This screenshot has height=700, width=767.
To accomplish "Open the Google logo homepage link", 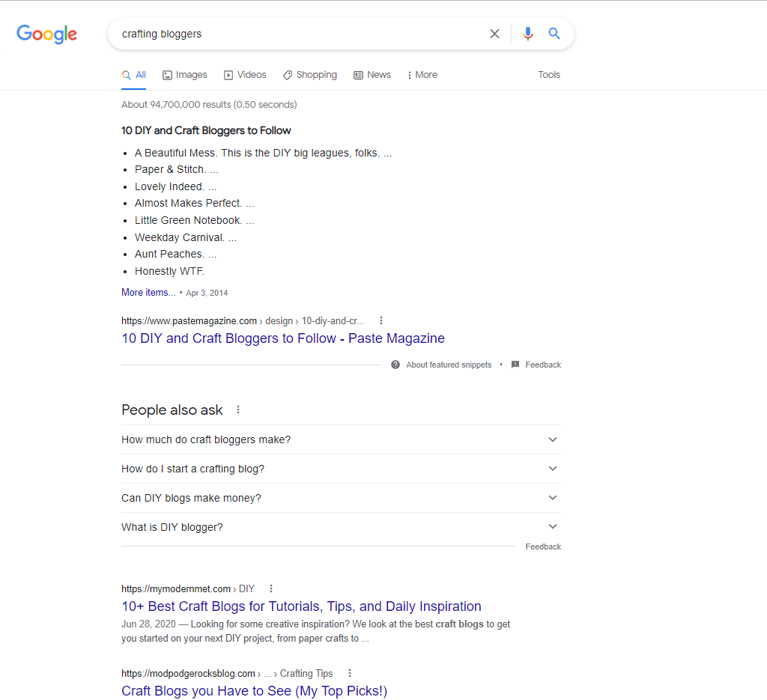I will pyautogui.click(x=47, y=34).
